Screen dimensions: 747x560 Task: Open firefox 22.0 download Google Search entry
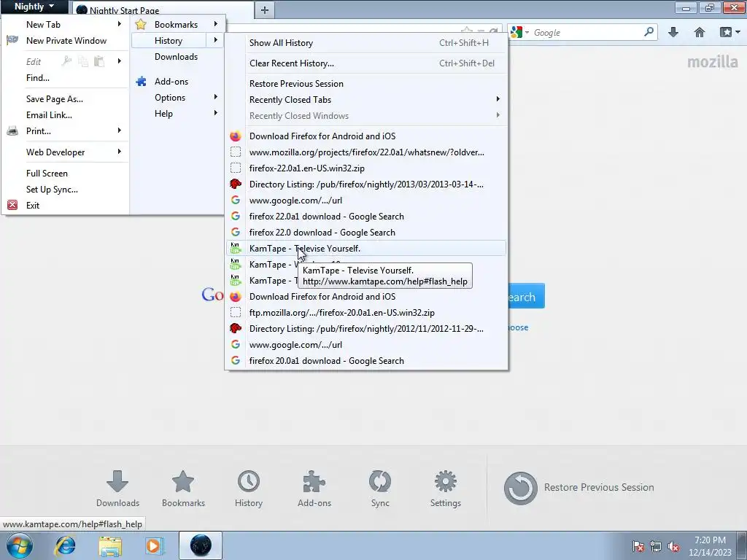366,233
